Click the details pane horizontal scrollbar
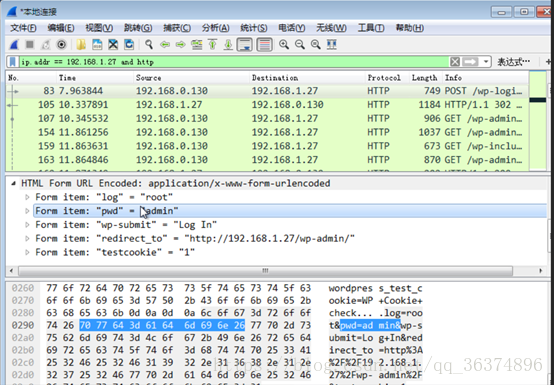Image resolution: width=554 pixels, height=385 pixels. point(265,271)
